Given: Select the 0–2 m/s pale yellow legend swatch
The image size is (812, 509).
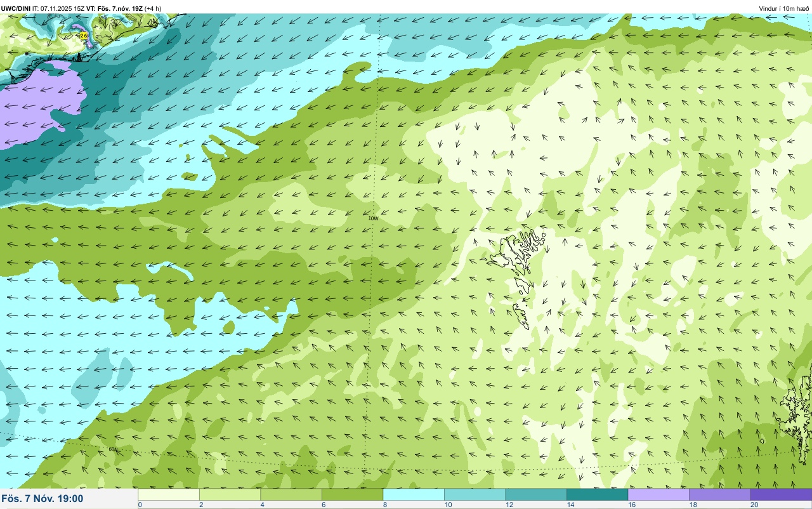Looking at the screenshot, I should (169, 494).
